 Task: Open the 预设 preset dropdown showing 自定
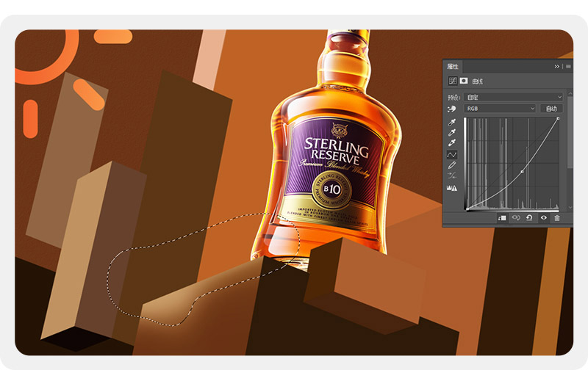[x=514, y=97]
